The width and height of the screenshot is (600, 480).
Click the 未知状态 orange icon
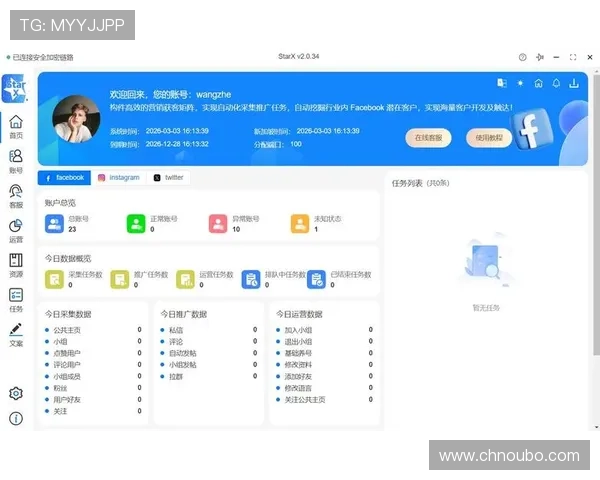(x=300, y=224)
